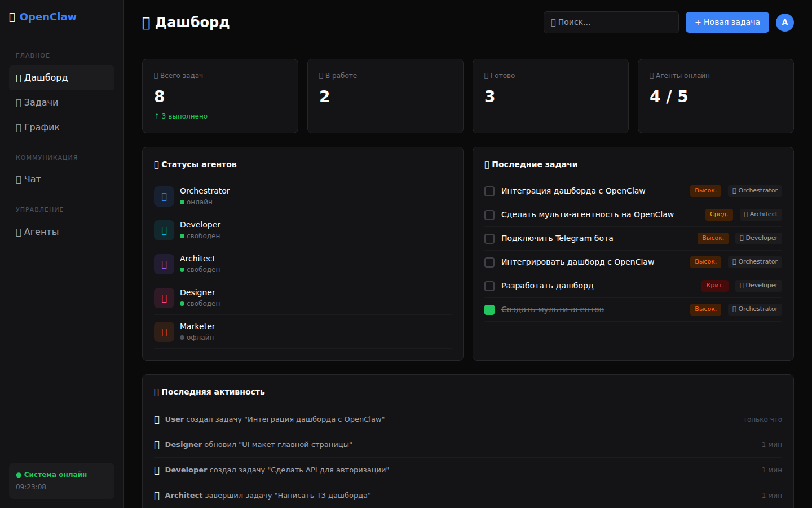Switch to Чат in the sidebar
Image resolution: width=812 pixels, height=508 pixels.
tap(61, 179)
